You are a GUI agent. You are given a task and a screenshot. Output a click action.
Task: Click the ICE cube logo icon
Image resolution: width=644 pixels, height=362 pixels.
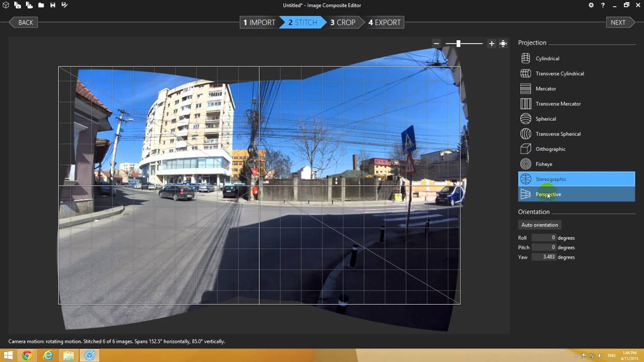(6, 5)
